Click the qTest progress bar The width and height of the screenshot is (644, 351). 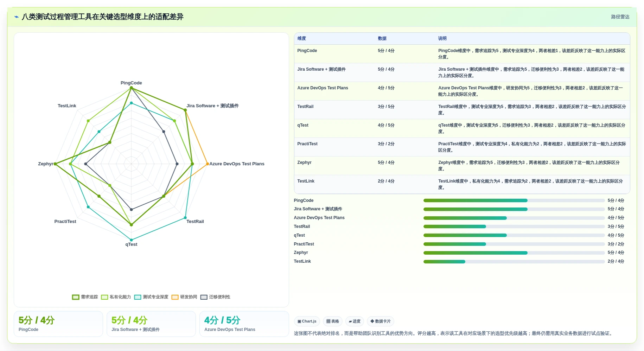point(514,235)
